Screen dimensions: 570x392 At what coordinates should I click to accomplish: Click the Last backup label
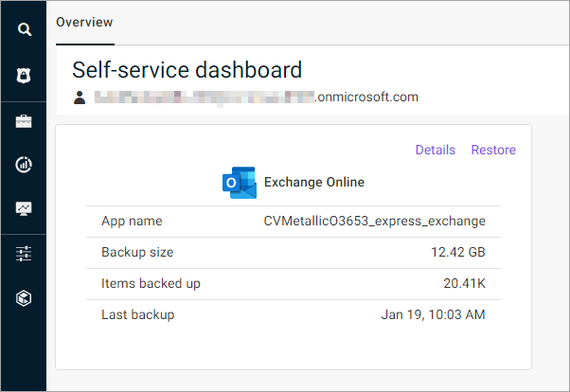[138, 315]
